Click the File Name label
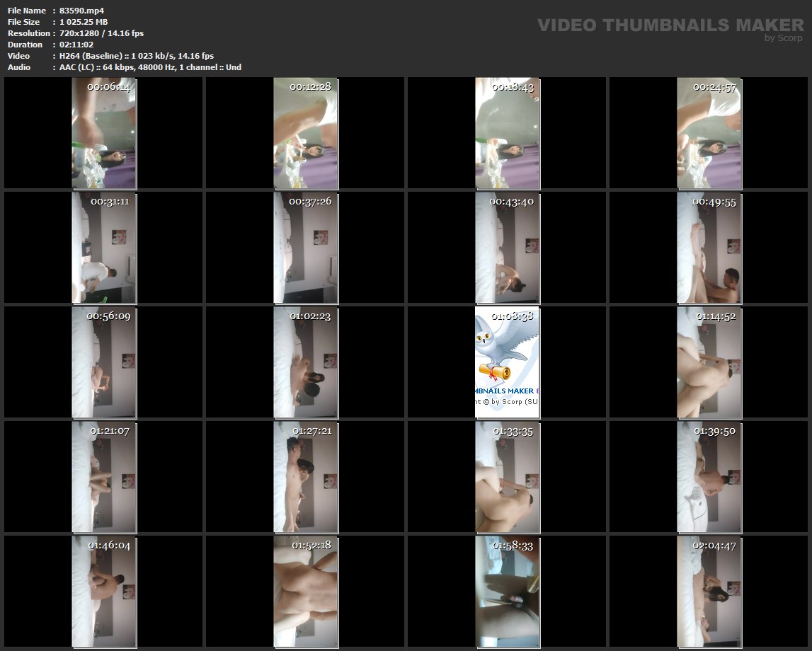 click(27, 11)
